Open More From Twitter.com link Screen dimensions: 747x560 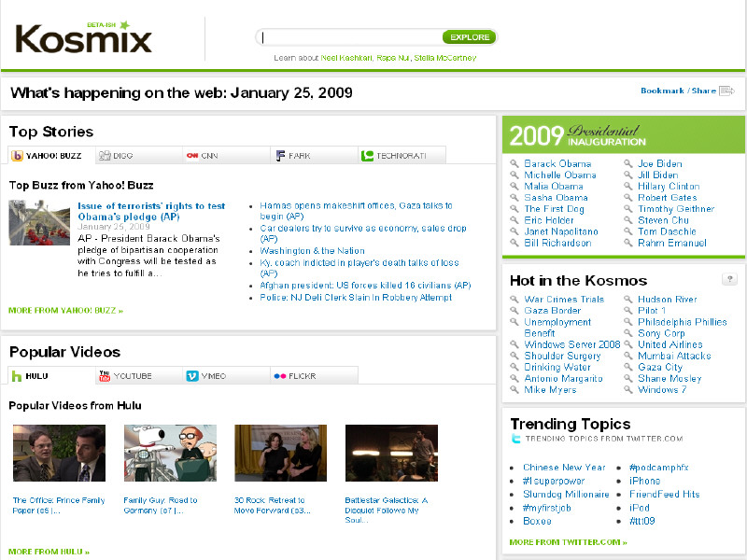(x=568, y=542)
